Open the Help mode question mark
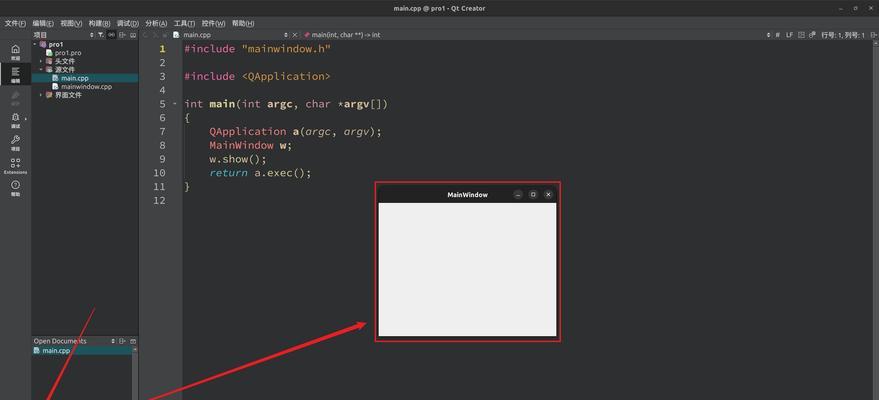879x400 pixels. [15, 188]
